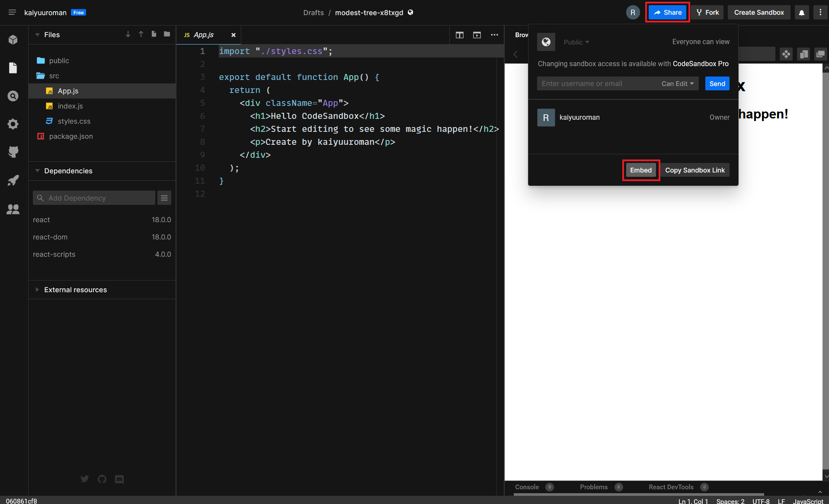Click the Embed button
The width and height of the screenshot is (829, 504).
pyautogui.click(x=640, y=170)
